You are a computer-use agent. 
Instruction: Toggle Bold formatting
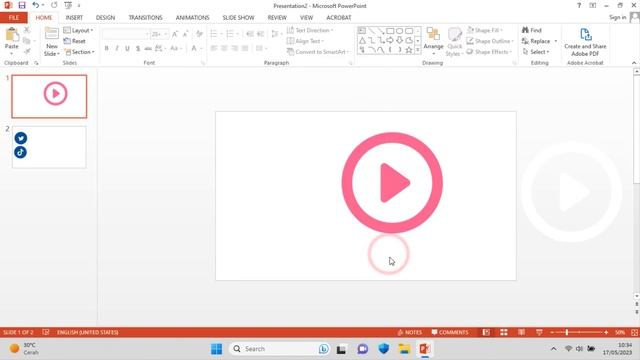coord(107,49)
